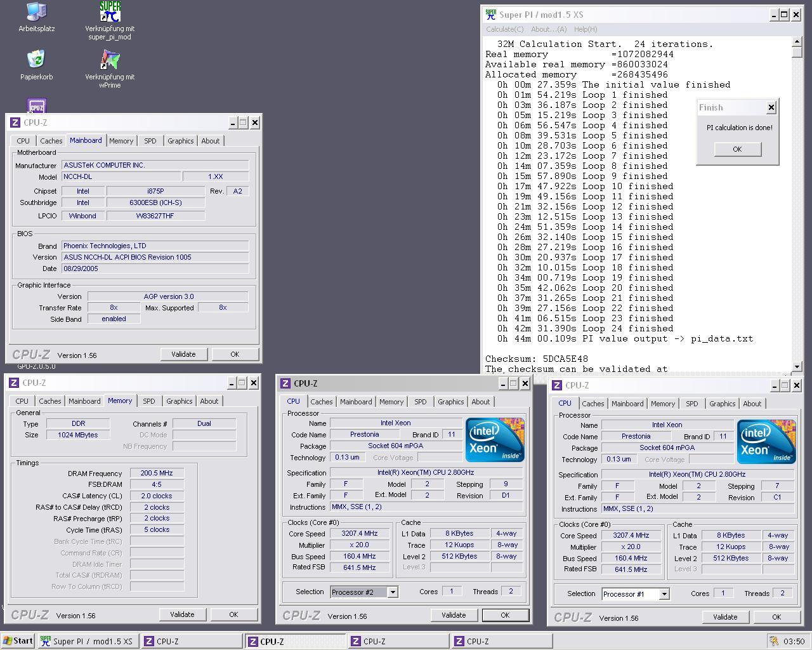The image size is (812, 650).
Task: Open Mainboard tab in Processor #1 CPU-Z window
Action: click(x=627, y=404)
